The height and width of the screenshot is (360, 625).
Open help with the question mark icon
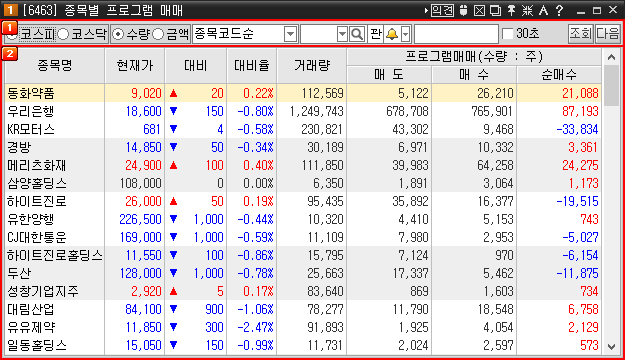[559, 10]
